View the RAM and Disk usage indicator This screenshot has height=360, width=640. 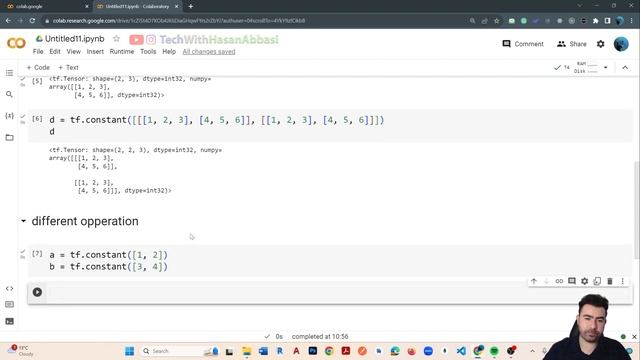586,67
